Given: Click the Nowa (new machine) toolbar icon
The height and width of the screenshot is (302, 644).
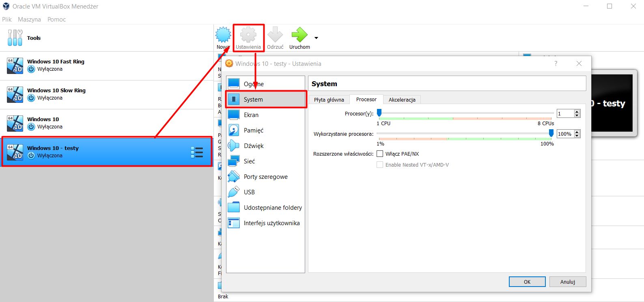Looking at the screenshot, I should point(223,35).
